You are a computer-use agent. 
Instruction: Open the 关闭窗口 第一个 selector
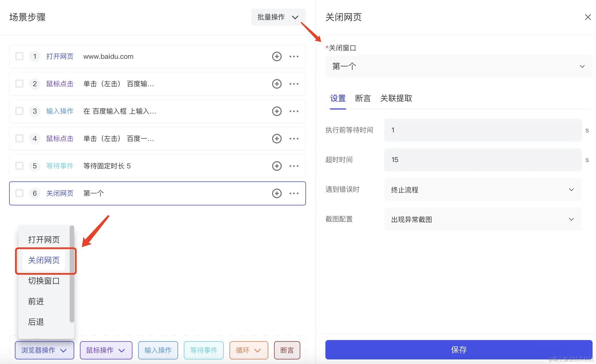coord(458,66)
